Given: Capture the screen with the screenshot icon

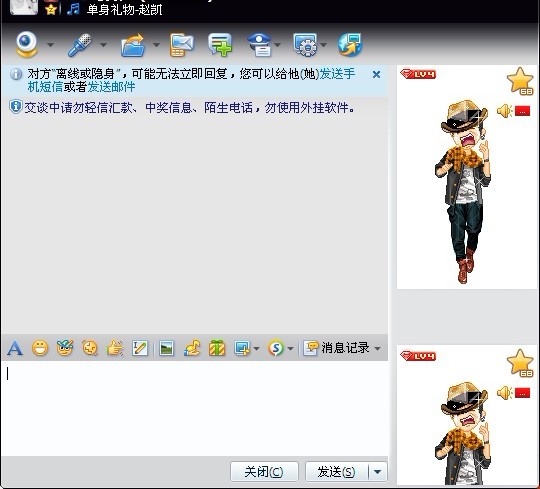Looking at the screenshot, I should [x=242, y=348].
